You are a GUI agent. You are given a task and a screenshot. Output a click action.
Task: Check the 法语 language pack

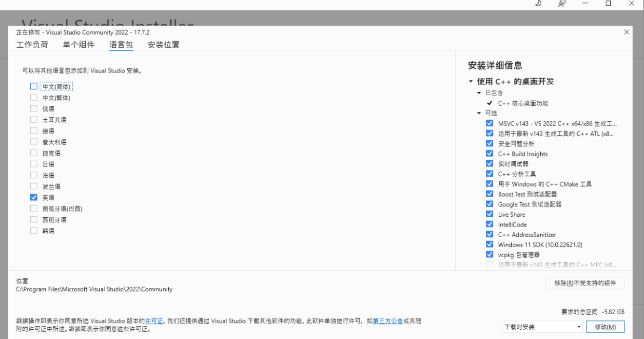coord(34,175)
